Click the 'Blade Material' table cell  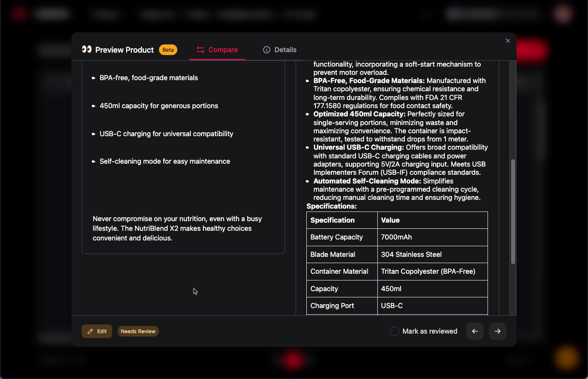point(342,254)
